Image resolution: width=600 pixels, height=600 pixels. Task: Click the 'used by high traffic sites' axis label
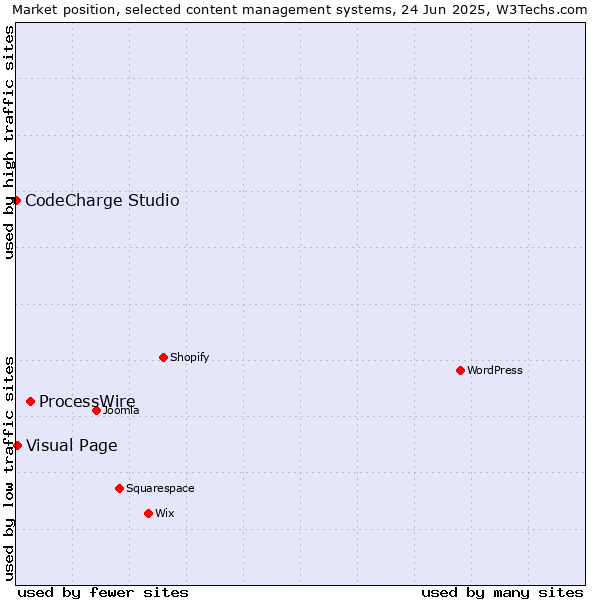click(9, 142)
